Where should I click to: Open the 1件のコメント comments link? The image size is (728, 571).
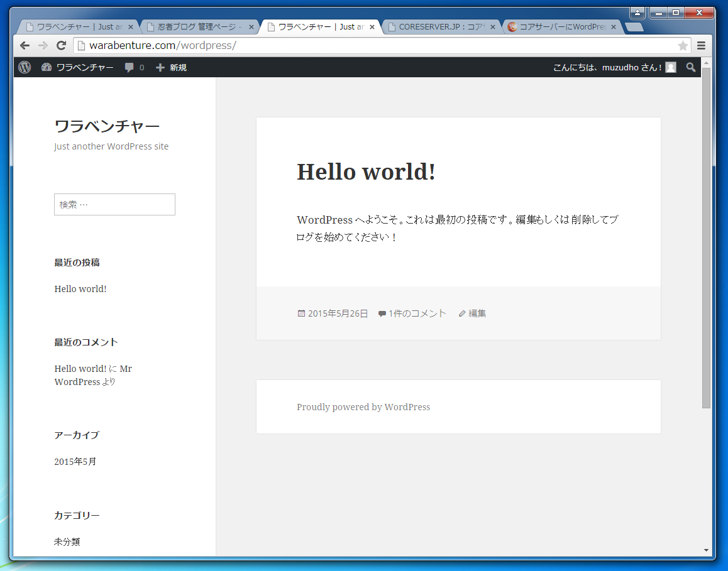[417, 313]
